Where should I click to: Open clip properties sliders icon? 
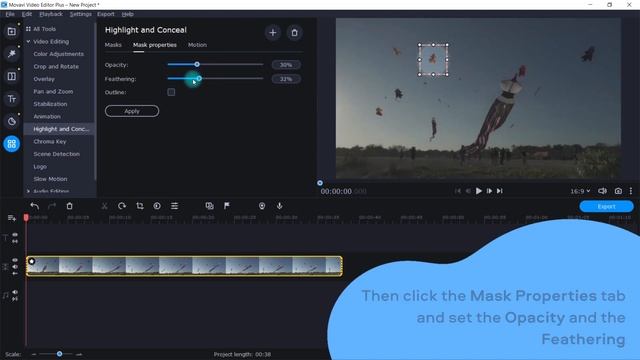coord(174,206)
